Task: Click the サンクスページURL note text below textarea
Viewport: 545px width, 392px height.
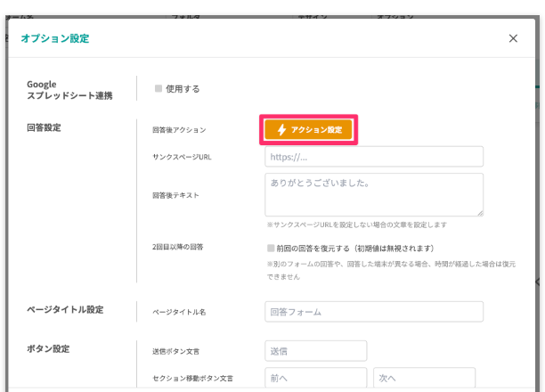Action: coord(356,225)
